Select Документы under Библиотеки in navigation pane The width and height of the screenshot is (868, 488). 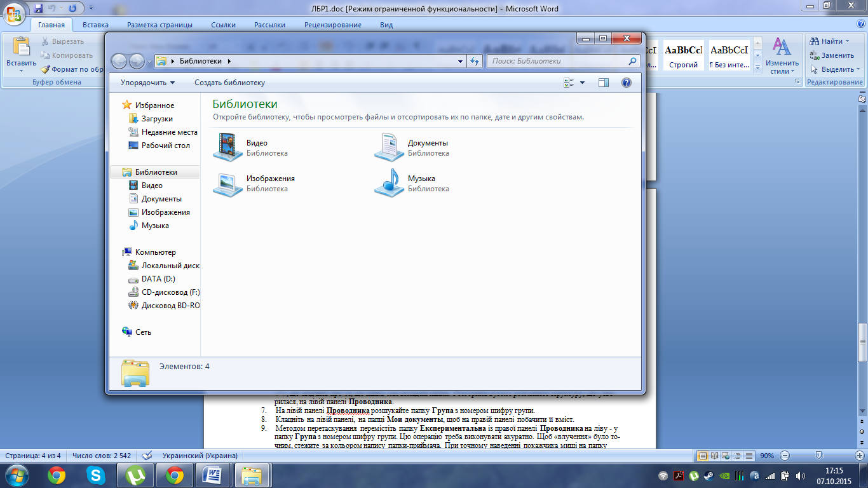(155, 199)
